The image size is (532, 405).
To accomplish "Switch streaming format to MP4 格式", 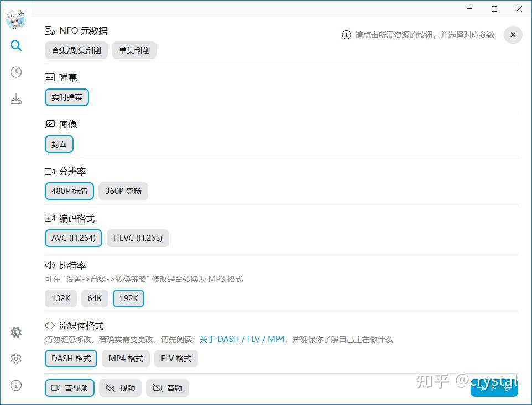I will click(x=126, y=359).
